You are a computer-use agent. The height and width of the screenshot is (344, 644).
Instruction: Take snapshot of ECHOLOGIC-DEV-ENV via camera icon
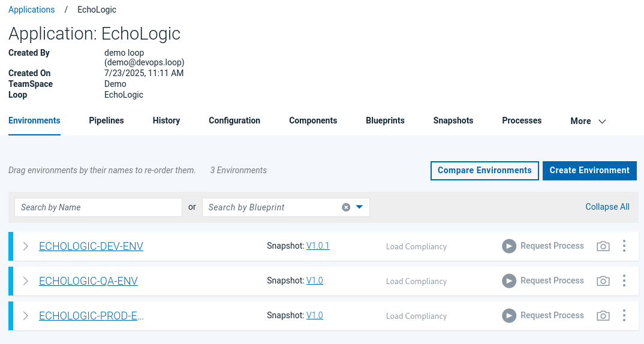coord(603,246)
